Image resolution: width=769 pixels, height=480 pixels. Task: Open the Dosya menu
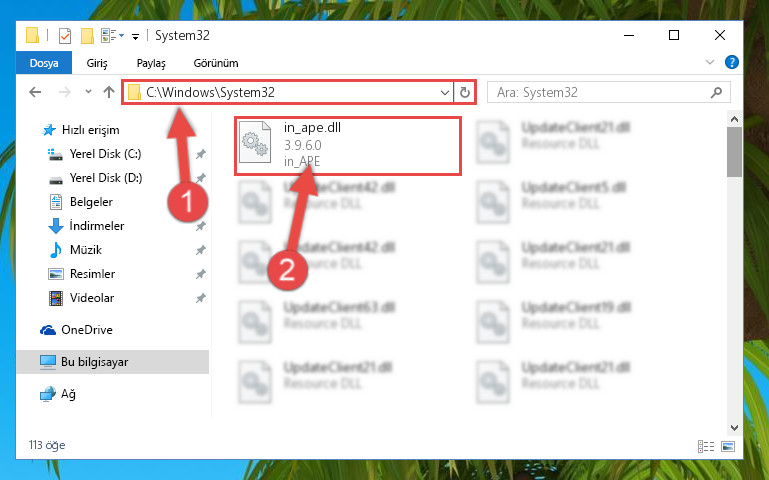pyautogui.click(x=44, y=63)
